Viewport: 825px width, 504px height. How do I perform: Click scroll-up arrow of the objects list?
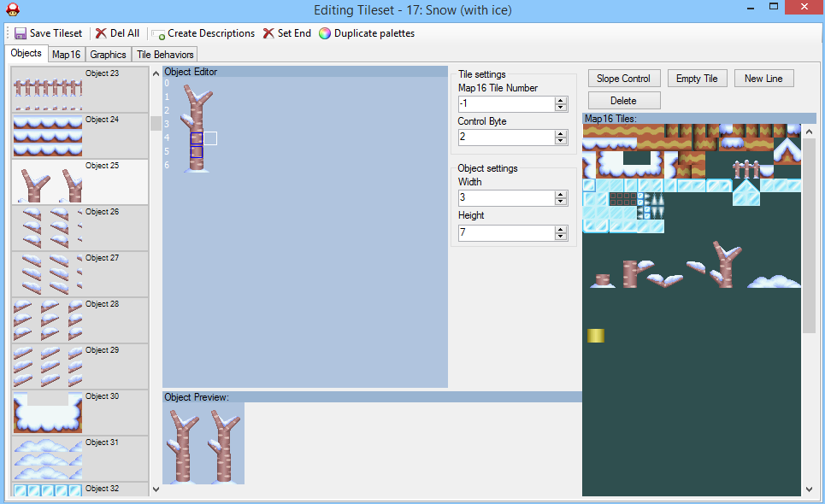click(156, 73)
